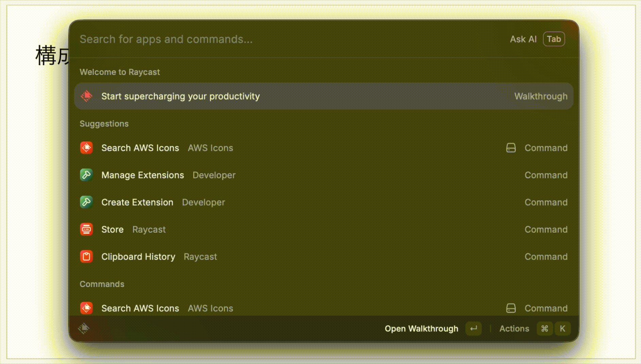
Task: Click the return key badge
Action: coord(474,329)
